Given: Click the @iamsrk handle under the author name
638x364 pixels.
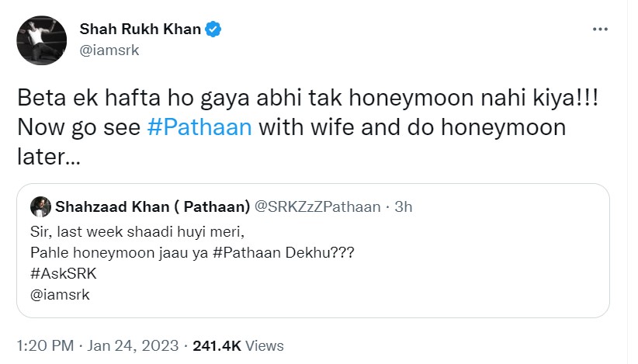Looking at the screenshot, I should pos(109,50).
